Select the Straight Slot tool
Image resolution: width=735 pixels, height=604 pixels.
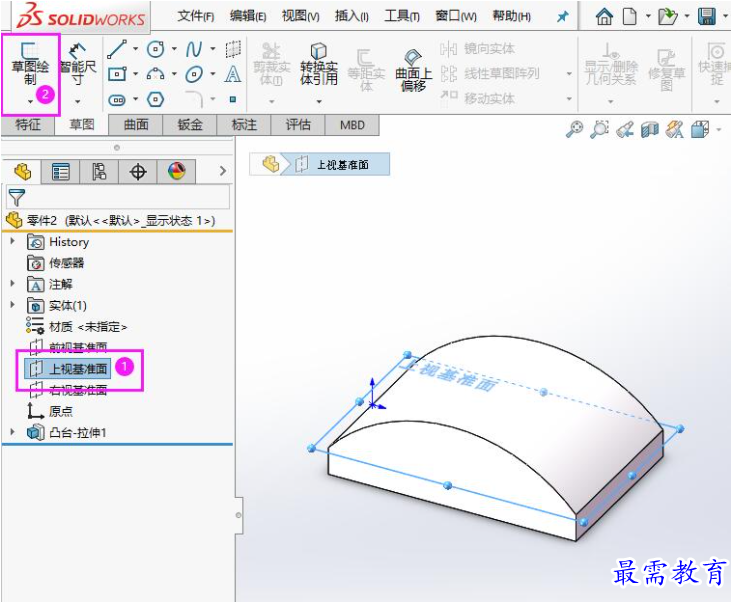point(117,99)
